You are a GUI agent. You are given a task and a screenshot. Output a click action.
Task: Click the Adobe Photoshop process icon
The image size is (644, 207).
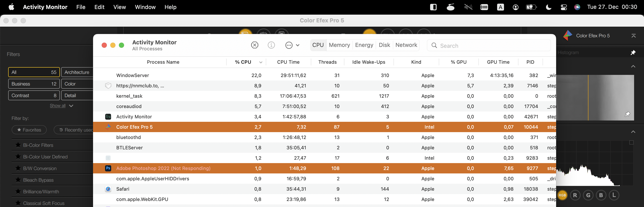108,168
